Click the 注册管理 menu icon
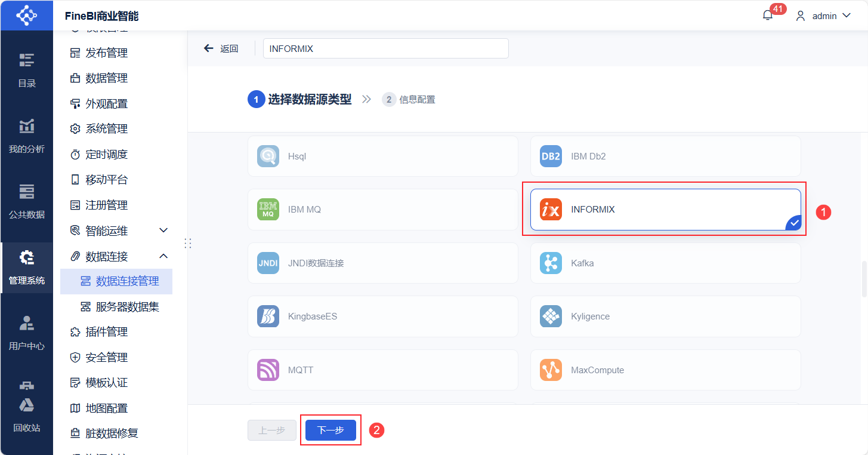 pyautogui.click(x=75, y=205)
